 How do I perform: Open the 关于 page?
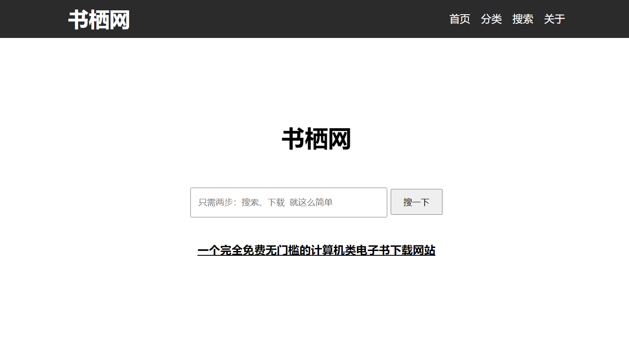pyautogui.click(x=554, y=19)
